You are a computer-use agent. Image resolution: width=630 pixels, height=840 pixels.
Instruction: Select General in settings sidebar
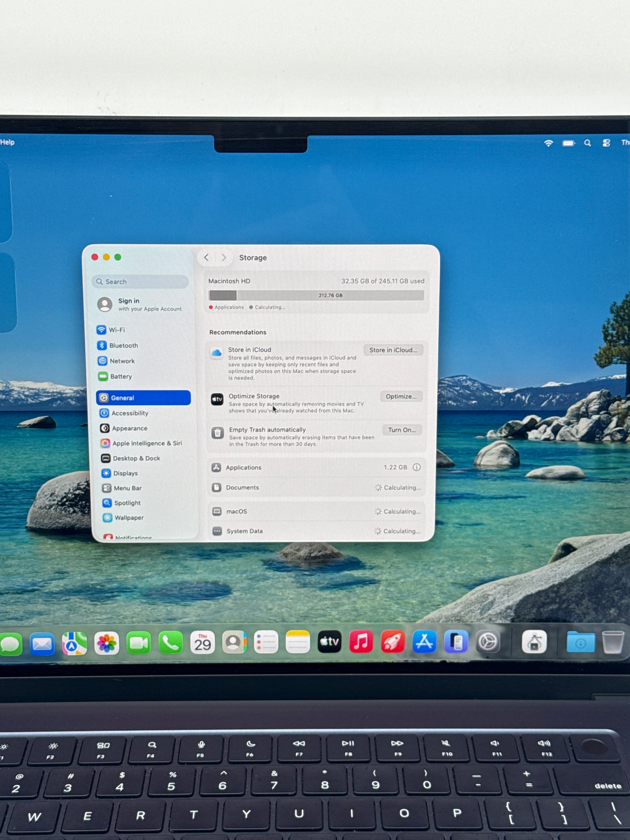click(143, 397)
